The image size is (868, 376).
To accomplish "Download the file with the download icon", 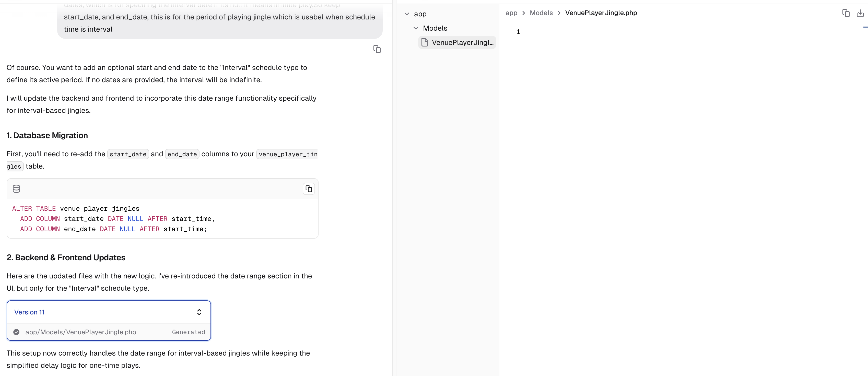I will coord(860,13).
